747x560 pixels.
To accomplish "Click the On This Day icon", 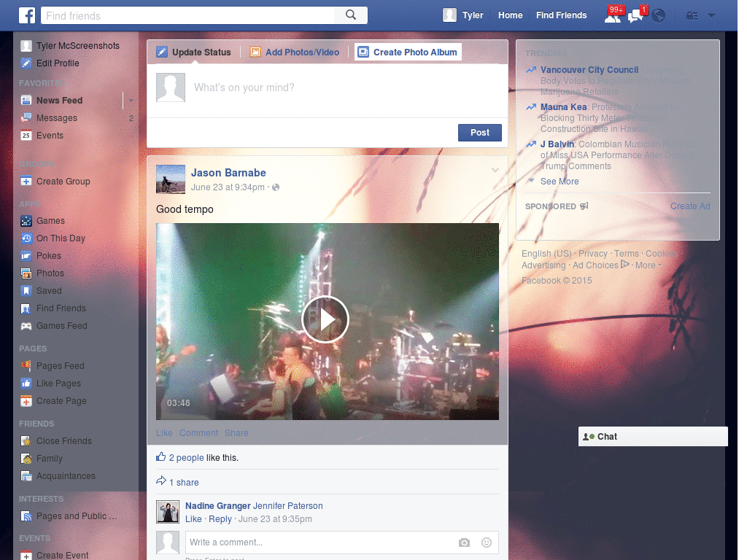I will 26,238.
